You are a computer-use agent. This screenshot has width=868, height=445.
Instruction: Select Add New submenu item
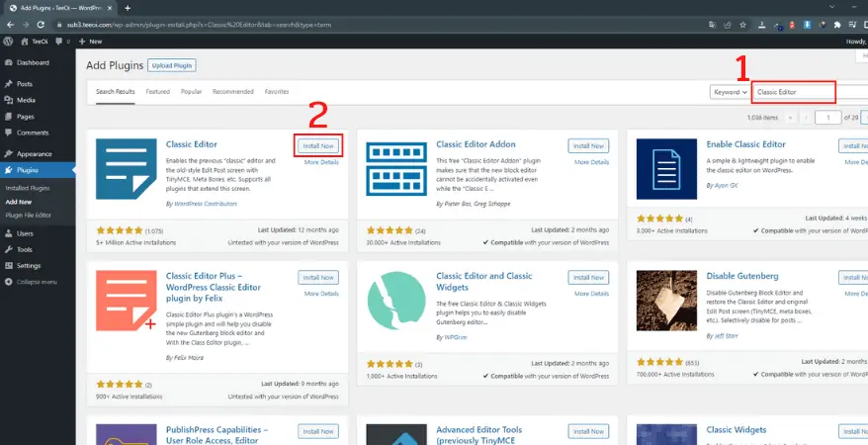[19, 202]
